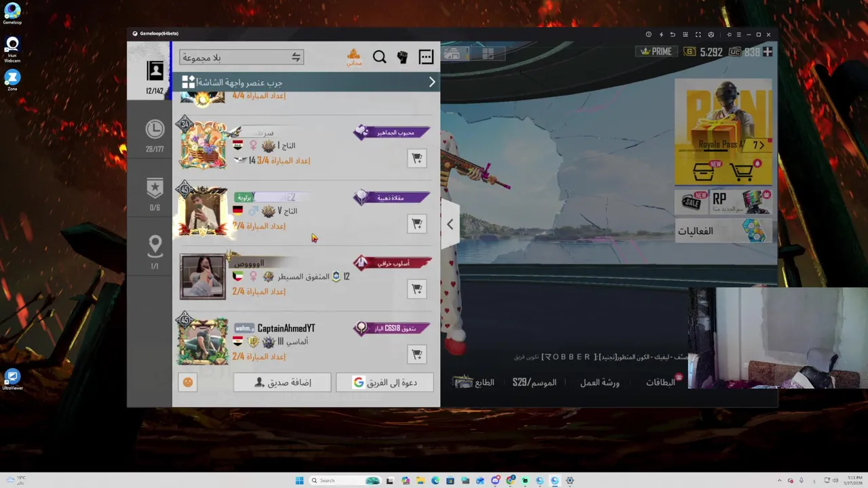Viewport: 868px width, 488px height.
Task: Click the emoji face button
Action: point(188,382)
